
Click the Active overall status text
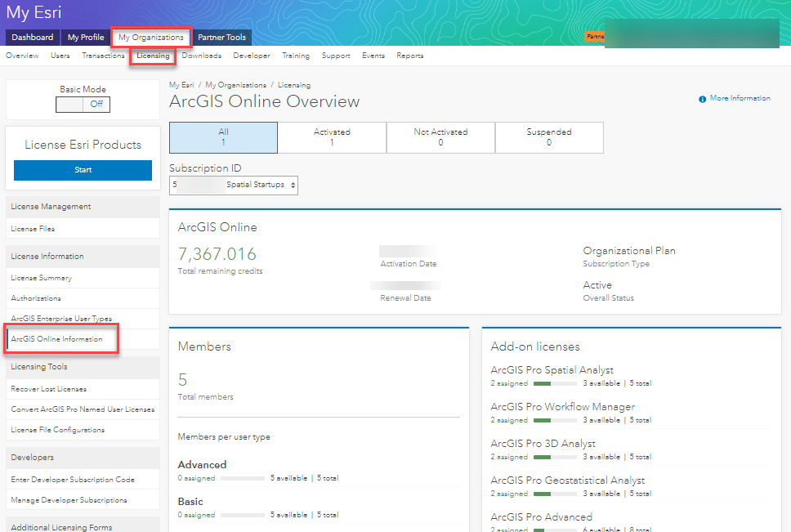click(597, 285)
